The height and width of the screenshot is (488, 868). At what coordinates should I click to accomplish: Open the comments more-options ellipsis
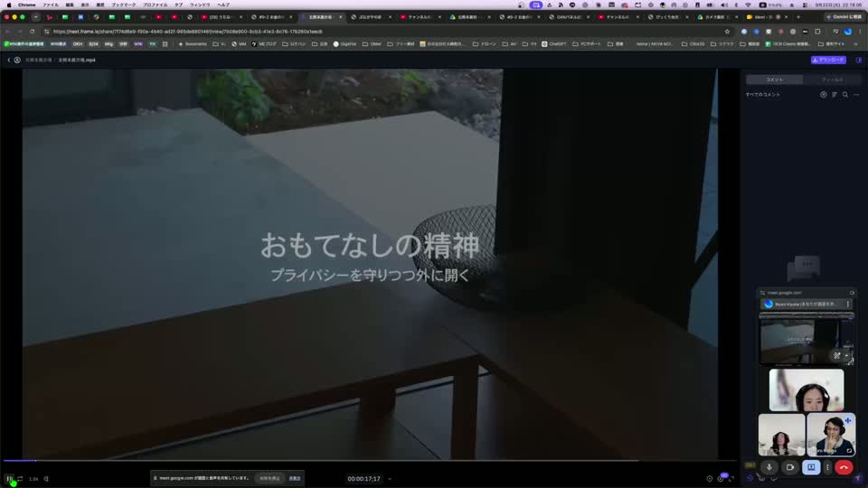(x=856, y=95)
